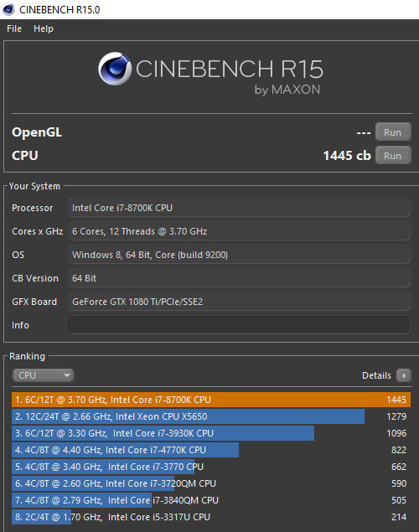This screenshot has height=532, width=419.
Task: Click the GFX Board field GTX 1080 Ti
Action: (239, 302)
